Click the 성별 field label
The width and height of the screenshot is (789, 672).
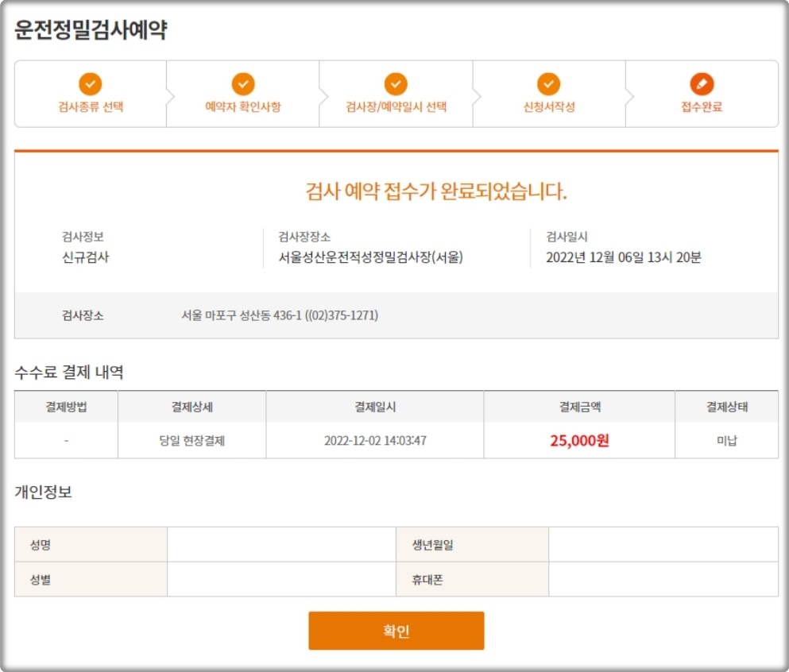point(41,579)
